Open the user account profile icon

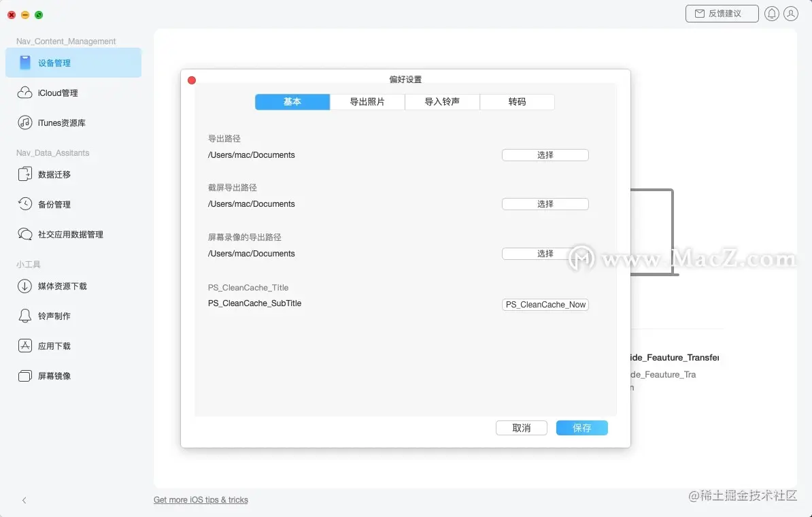791,14
